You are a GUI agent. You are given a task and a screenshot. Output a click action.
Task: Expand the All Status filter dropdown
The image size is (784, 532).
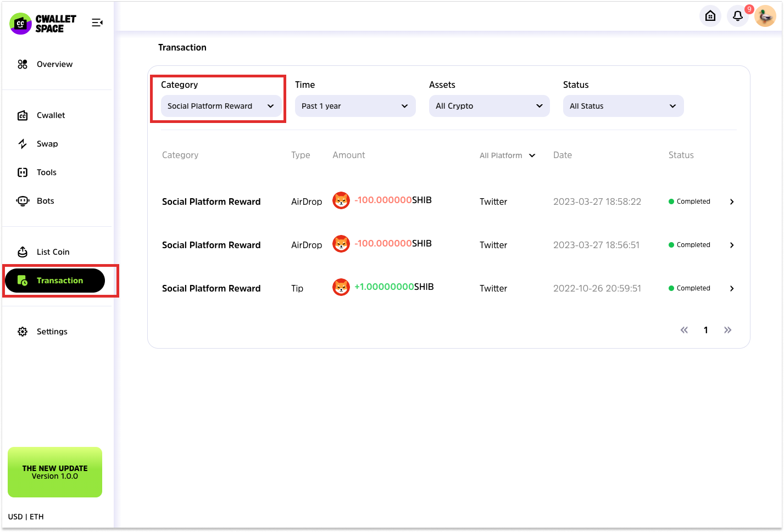click(x=623, y=106)
